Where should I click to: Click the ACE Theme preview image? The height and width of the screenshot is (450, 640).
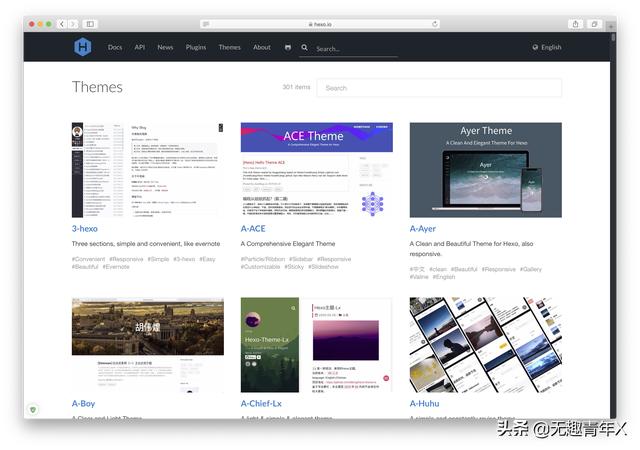point(317,170)
